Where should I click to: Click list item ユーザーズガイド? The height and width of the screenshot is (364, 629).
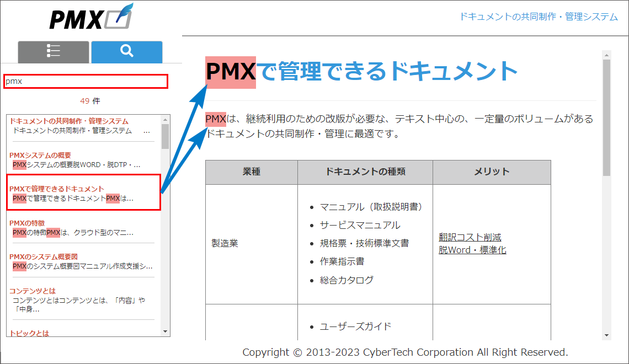(355, 326)
